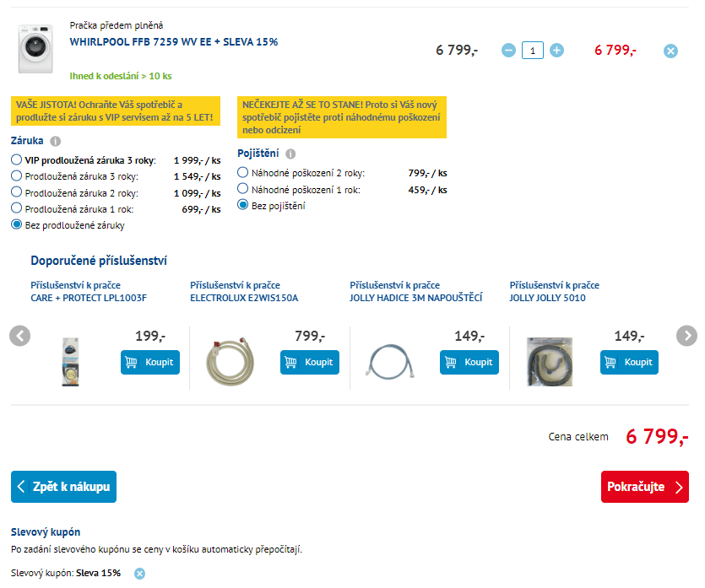This screenshot has height=588, width=705.
Task: Show next recommended accessories
Action: [x=686, y=336]
